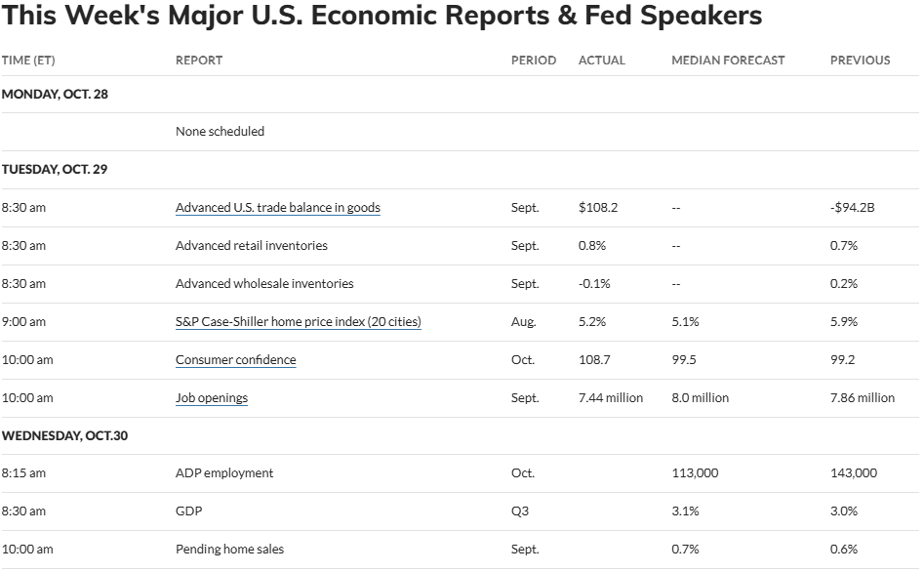924x572 pixels.
Task: Open Advanced U.S. trade balance in goods link
Action: 277,208
